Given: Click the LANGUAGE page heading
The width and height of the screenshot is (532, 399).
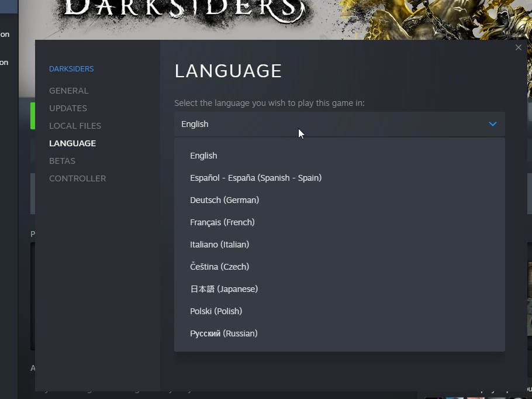Looking at the screenshot, I should [x=228, y=71].
